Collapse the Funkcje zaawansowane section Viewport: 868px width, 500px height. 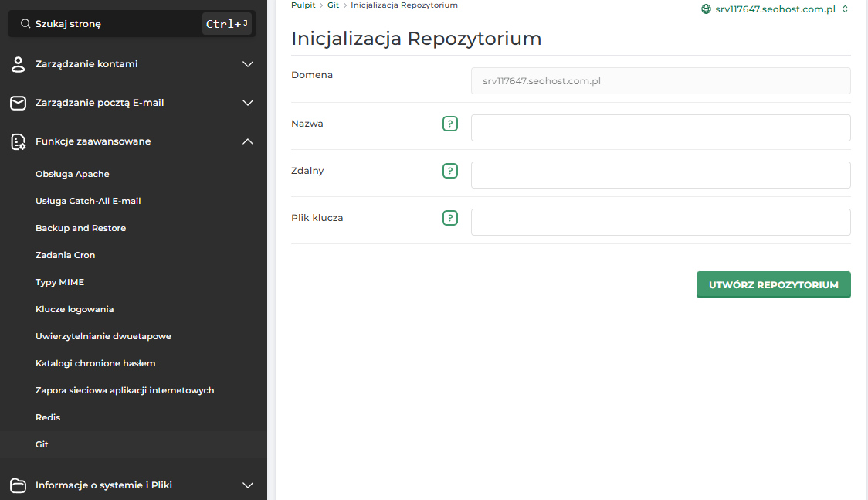pos(248,141)
